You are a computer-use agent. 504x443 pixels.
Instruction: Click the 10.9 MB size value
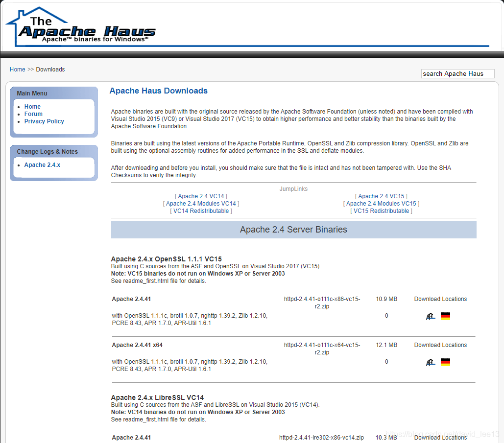386,299
